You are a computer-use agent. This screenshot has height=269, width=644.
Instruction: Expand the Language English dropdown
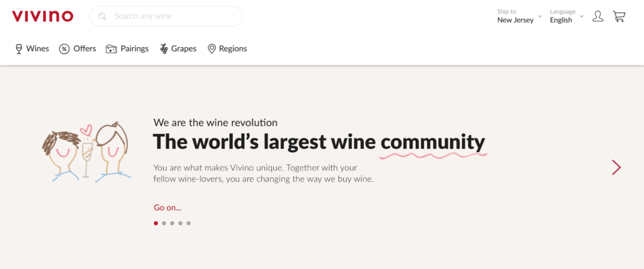point(567,16)
